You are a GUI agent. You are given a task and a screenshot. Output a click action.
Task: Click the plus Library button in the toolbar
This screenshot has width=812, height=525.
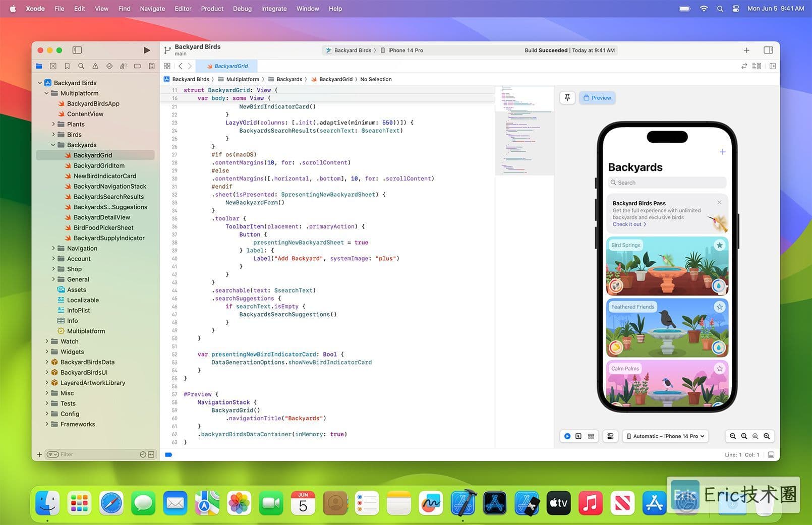[746, 50]
